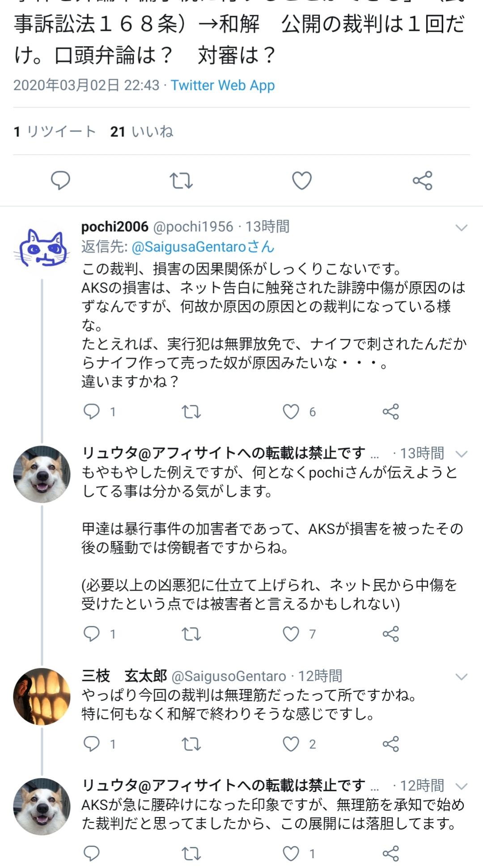The width and height of the screenshot is (483, 868).
Task: Retweet the last リュウタ tweet
Action: coord(191,853)
